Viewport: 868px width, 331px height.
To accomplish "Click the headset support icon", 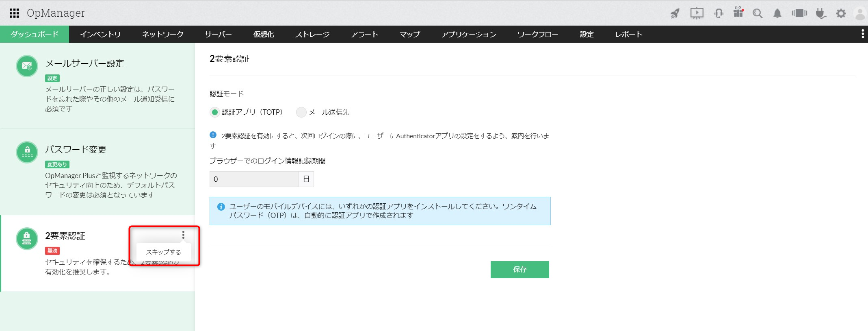I will point(719,13).
